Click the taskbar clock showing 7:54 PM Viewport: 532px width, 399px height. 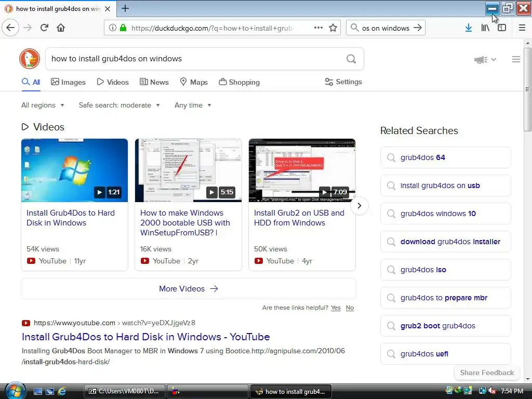(x=512, y=391)
